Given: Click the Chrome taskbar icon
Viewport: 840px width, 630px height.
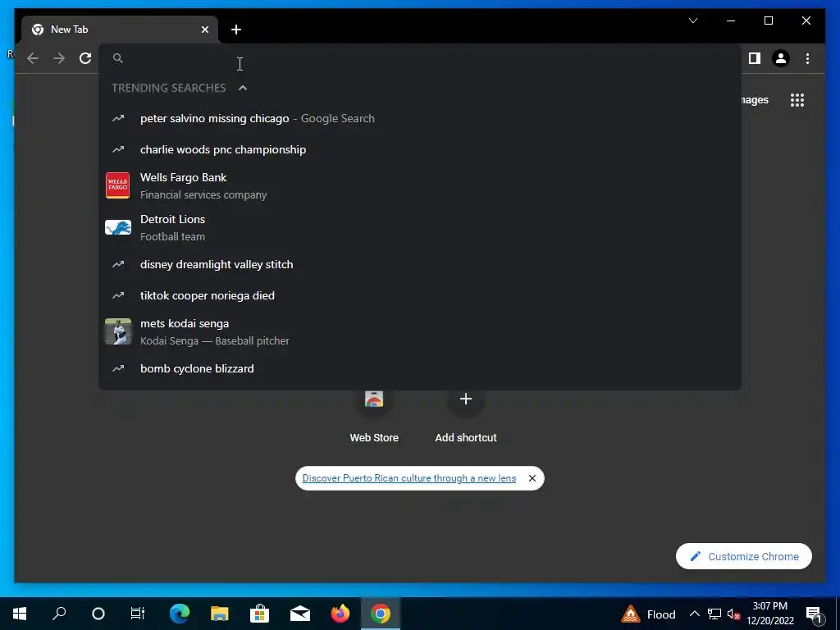Looking at the screenshot, I should (381, 614).
